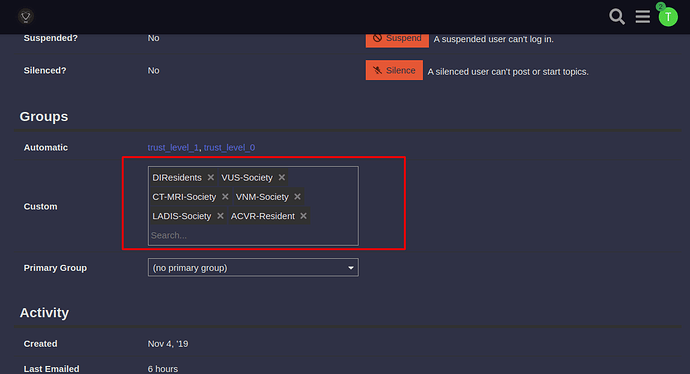The width and height of the screenshot is (690, 374).
Task: Click the site logo in the header
Action: coord(26,17)
